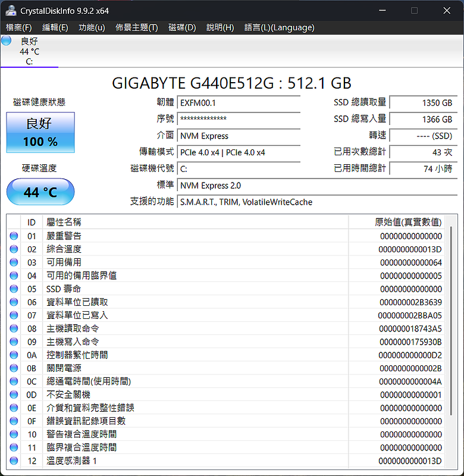Click raw value 000000000002B
Screen dimensions: 464x476
[x=410, y=368]
